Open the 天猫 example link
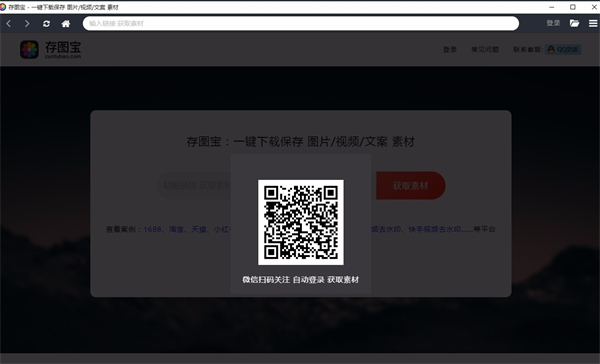The width and height of the screenshot is (600, 364). tap(199, 229)
